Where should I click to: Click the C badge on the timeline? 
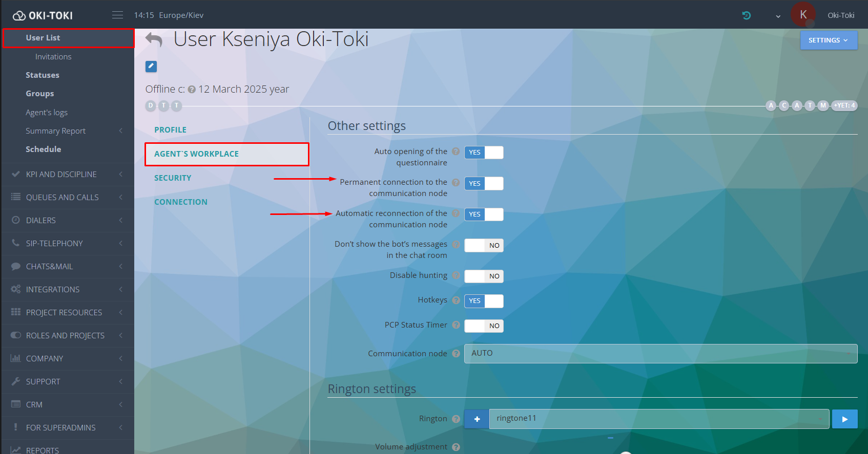click(x=783, y=105)
